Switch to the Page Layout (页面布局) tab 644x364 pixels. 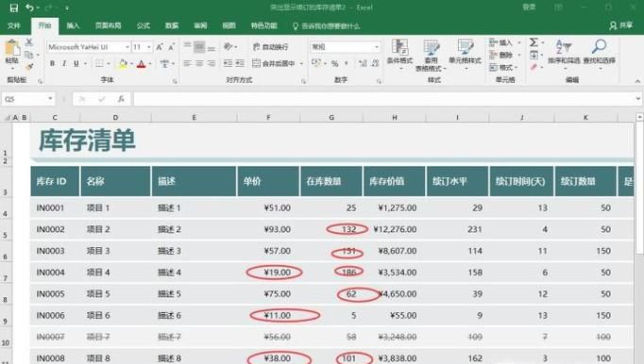(108, 25)
